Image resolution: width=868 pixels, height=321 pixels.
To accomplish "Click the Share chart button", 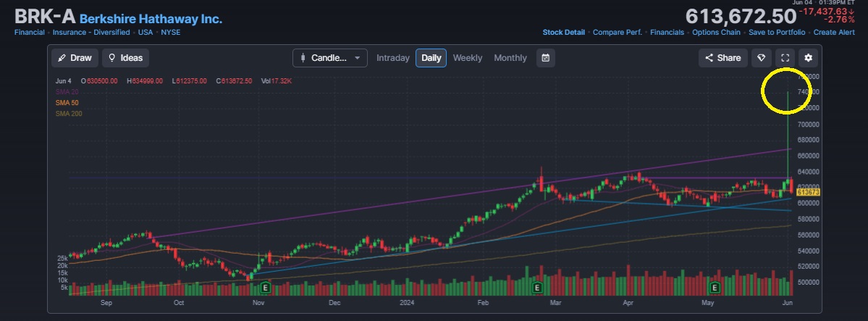I will 723,58.
